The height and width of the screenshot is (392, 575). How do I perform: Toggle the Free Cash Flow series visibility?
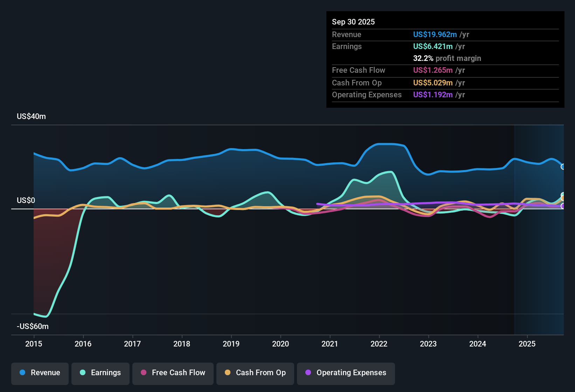[173, 373]
